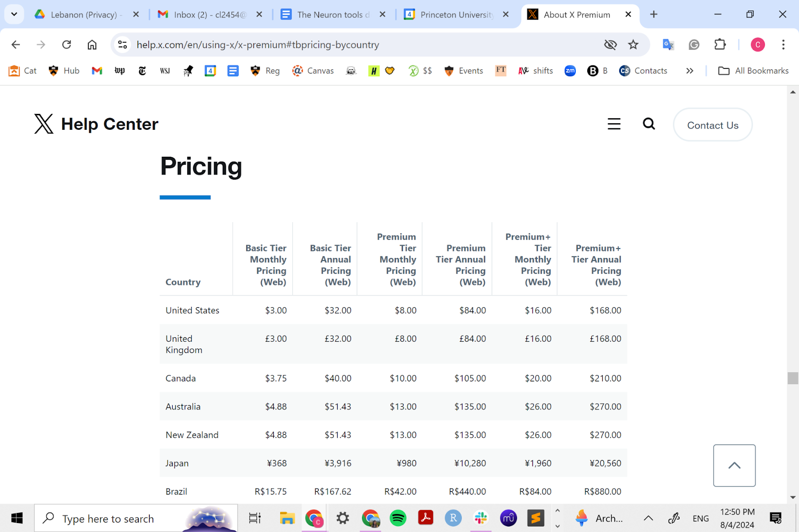Open Task View on the taskbar
The height and width of the screenshot is (532, 799).
click(x=255, y=519)
